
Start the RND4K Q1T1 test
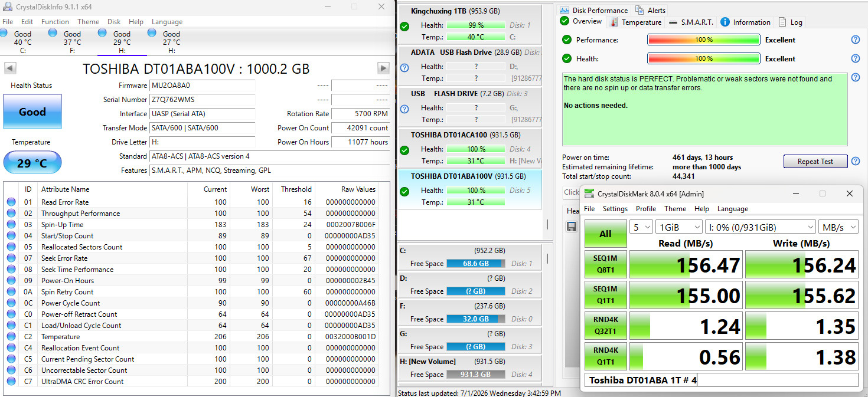[x=605, y=356]
